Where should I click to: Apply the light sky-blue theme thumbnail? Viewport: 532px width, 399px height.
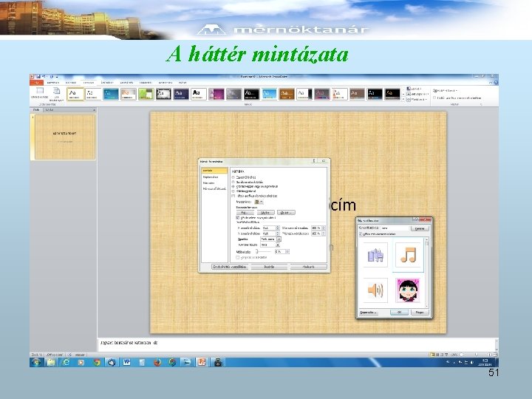pyautogui.click(x=269, y=94)
